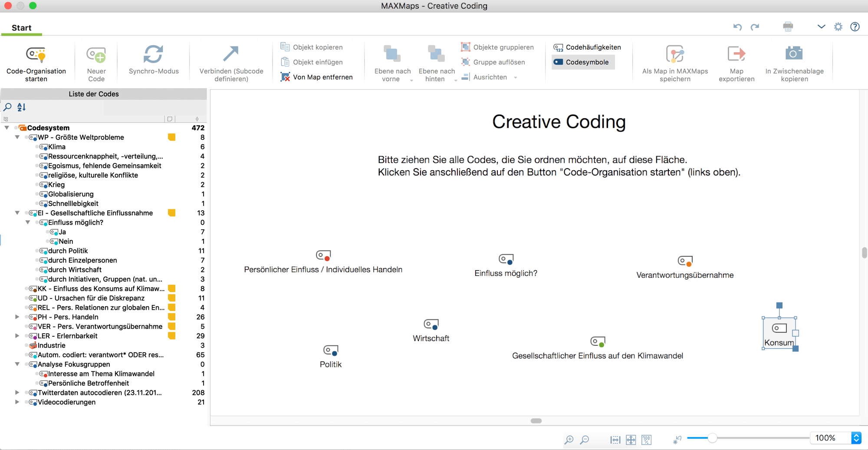Open memo of UD - Ursachen für die Diskrepanz

point(172,298)
